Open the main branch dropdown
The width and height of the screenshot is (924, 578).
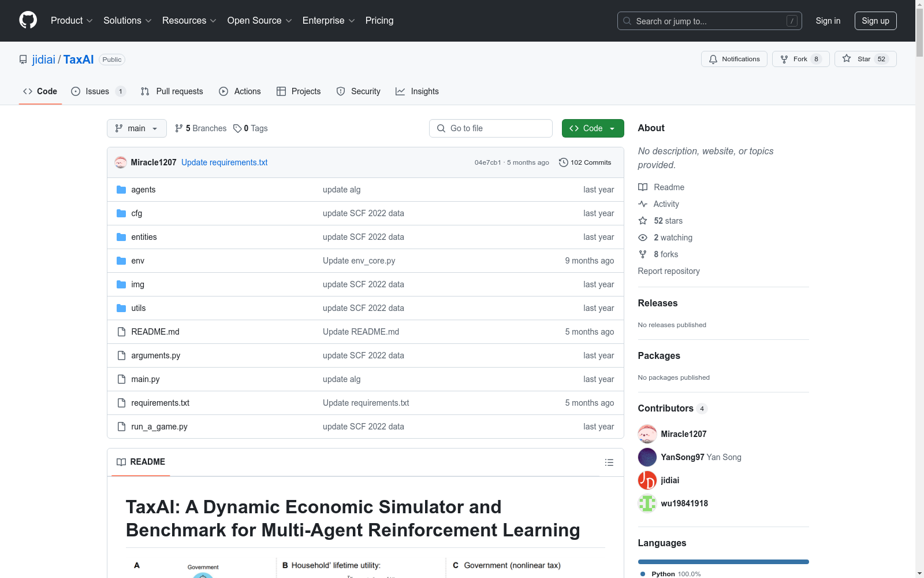pos(137,128)
